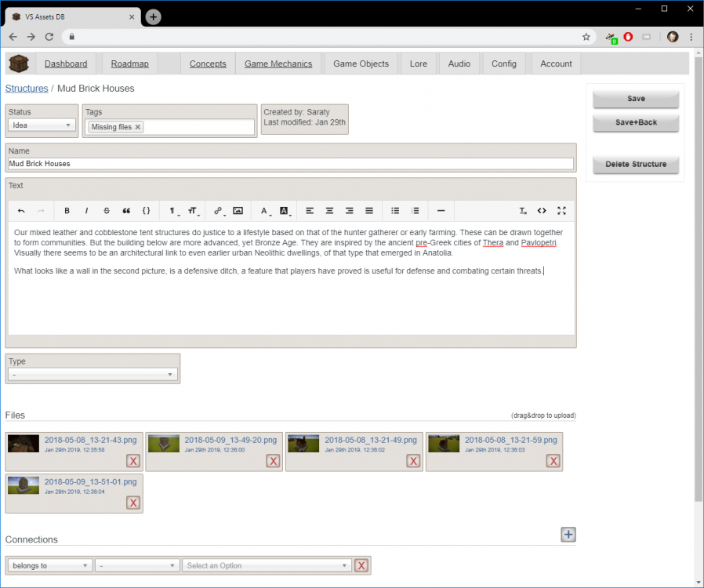Click the strikethrough formatting icon
Viewport: 704px width, 588px height.
[107, 211]
